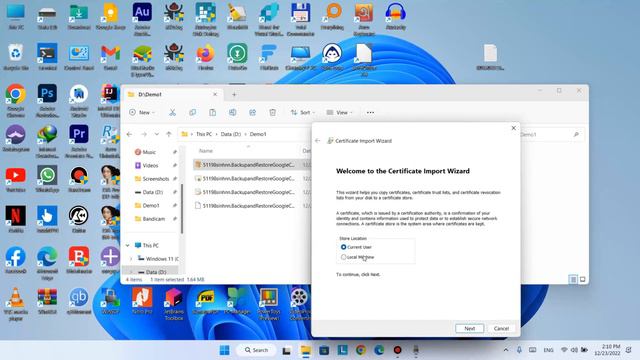Click Cancel in Certificate Import Wizard

(x=501, y=329)
